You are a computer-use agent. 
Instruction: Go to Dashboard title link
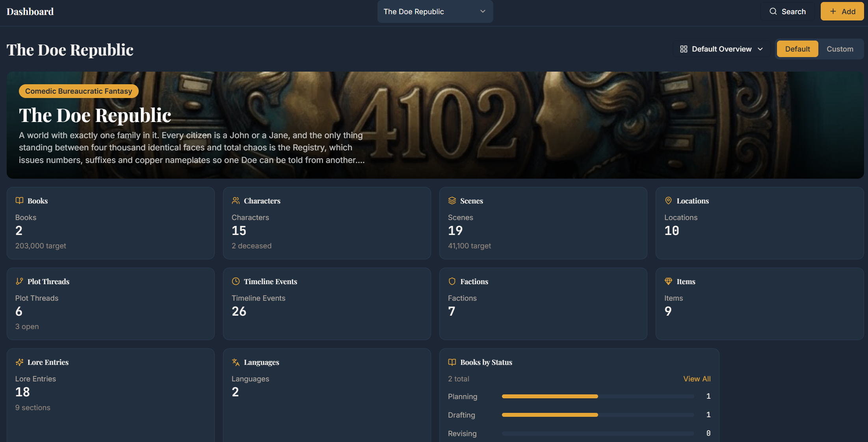point(30,12)
